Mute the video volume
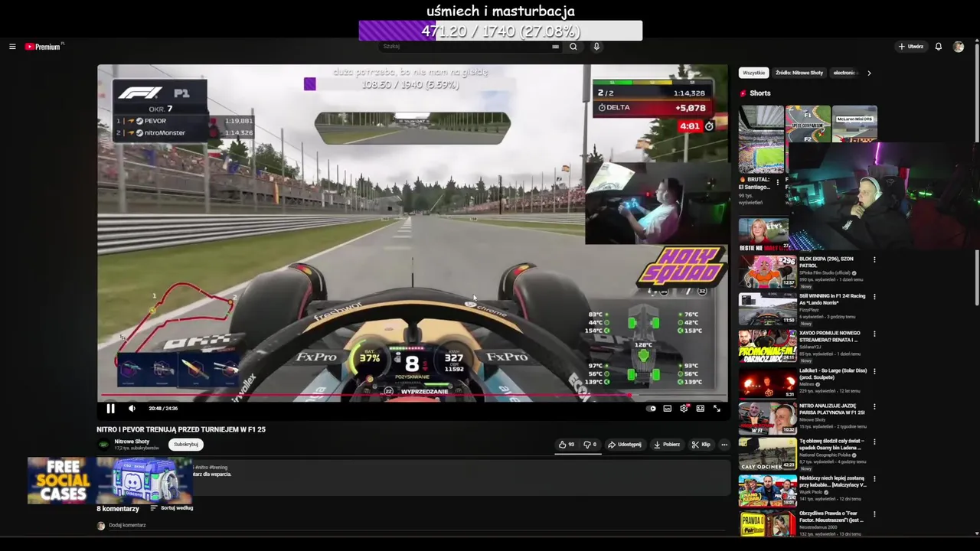 point(132,409)
